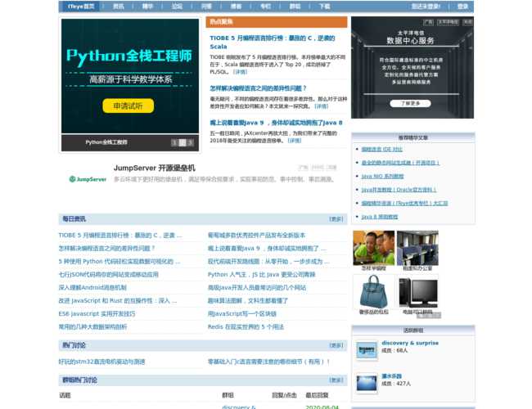Close the 太平洋电信 data center ad

[467, 22]
